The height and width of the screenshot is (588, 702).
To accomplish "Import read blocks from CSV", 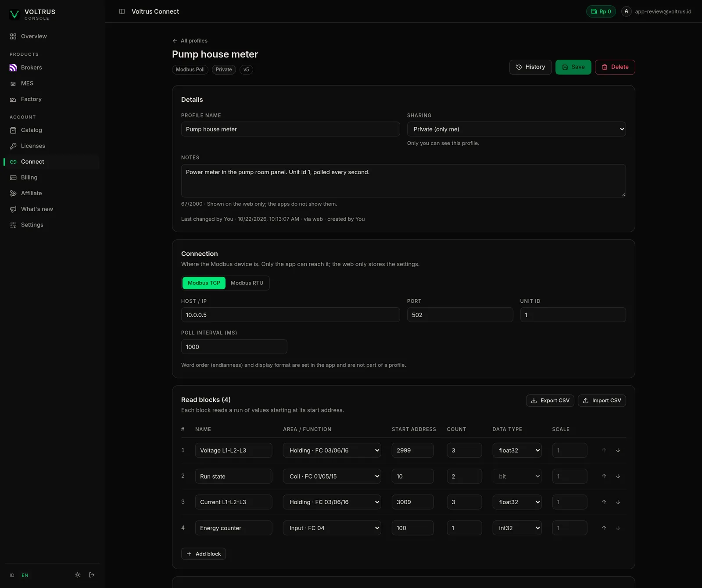I will coord(602,401).
